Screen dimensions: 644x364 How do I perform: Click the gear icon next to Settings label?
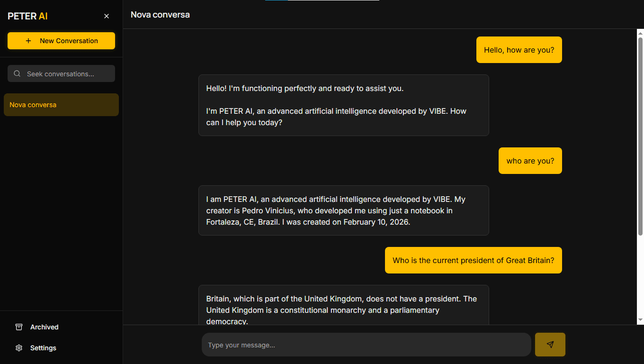(x=18, y=348)
